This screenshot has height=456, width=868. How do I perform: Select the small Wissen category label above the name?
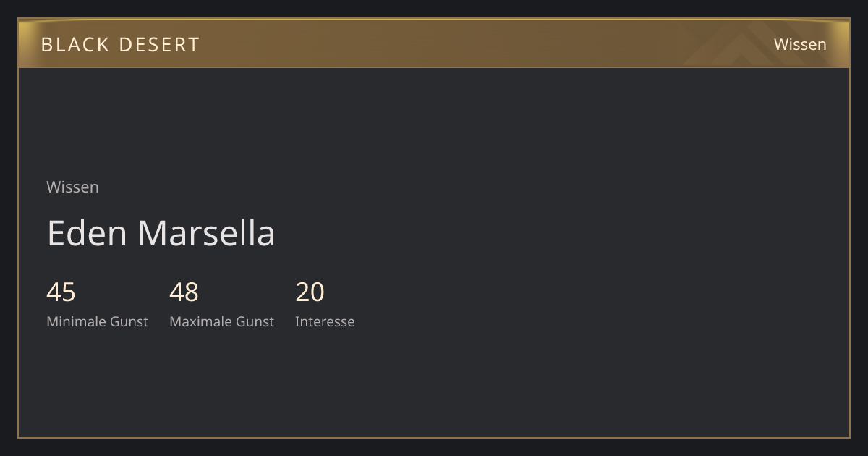pyautogui.click(x=72, y=187)
